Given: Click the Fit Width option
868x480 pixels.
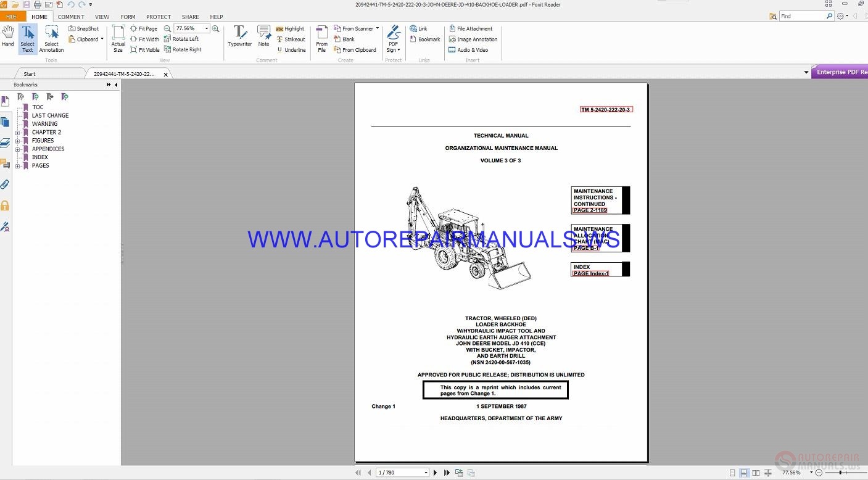Looking at the screenshot, I should point(145,39).
